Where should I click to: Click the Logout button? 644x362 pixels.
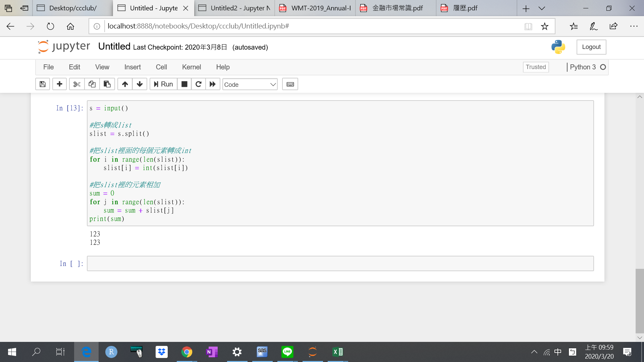[x=591, y=47]
